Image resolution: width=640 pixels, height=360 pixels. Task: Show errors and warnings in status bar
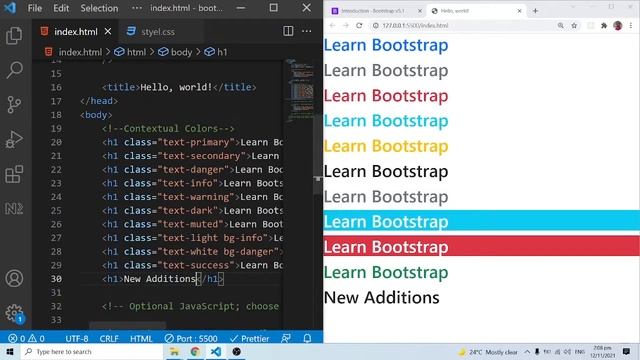pyautogui.click(x=27, y=338)
